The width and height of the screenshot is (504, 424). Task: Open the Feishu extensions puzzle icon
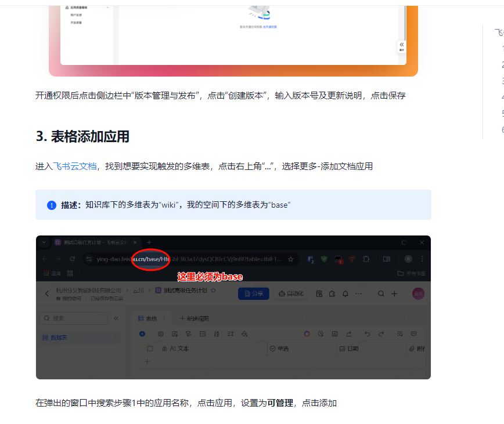pos(332,293)
